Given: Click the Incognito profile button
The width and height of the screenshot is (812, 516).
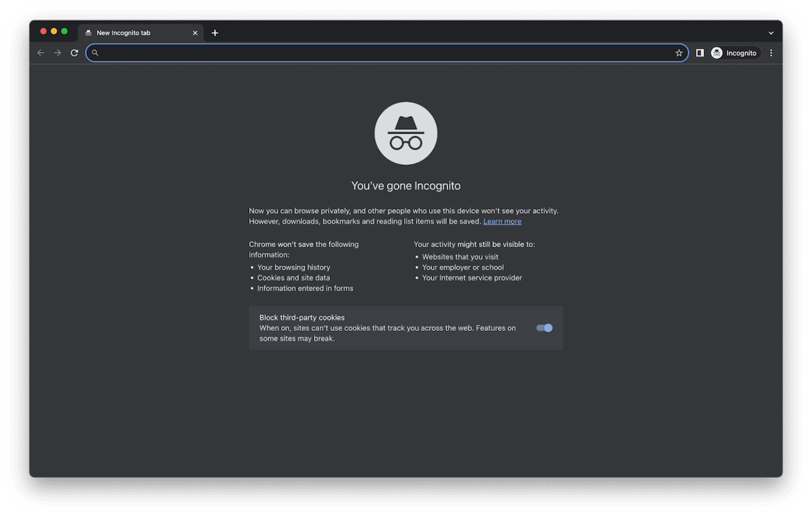Looking at the screenshot, I should (735, 53).
